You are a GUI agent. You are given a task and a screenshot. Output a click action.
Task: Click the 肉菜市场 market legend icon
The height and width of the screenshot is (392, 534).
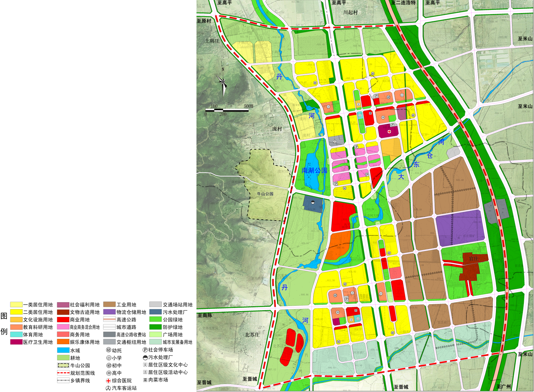pos(145,380)
